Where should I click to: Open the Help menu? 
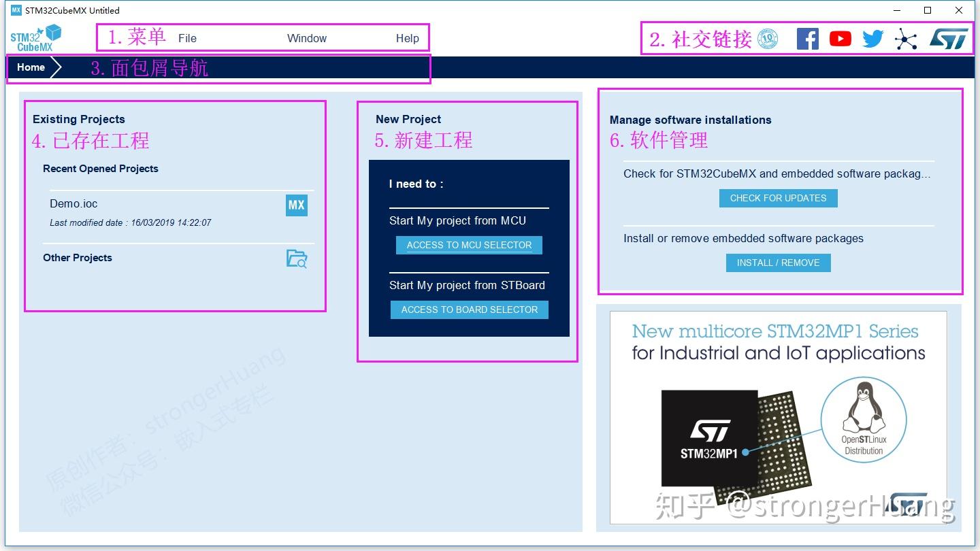pos(407,38)
